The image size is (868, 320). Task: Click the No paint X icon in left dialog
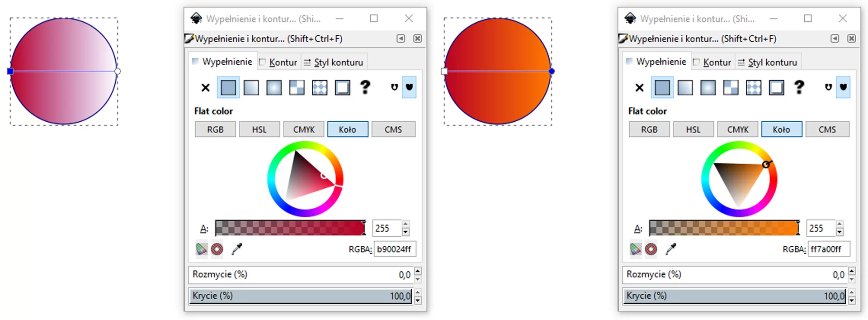click(205, 87)
